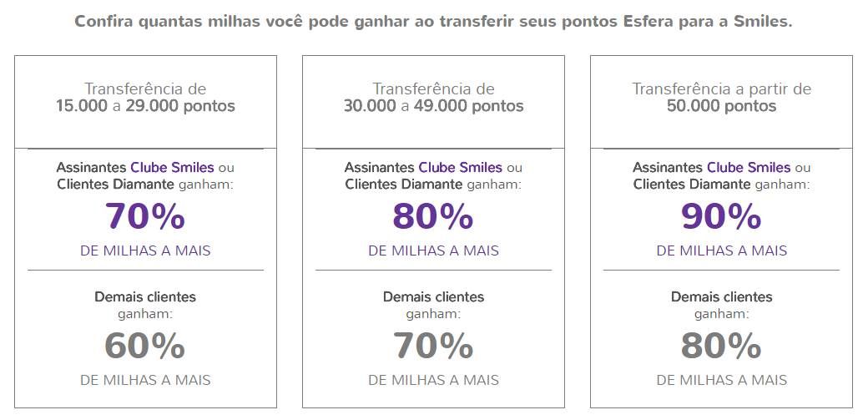
Task: Click the 'Confira quantas milhas' heading
Action: click(433, 23)
